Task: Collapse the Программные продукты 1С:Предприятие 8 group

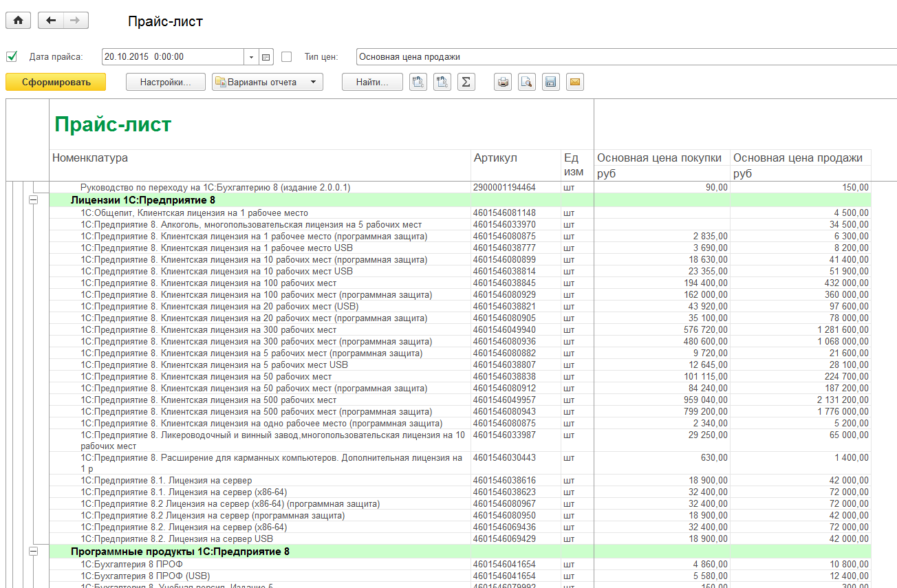Action: [x=32, y=552]
